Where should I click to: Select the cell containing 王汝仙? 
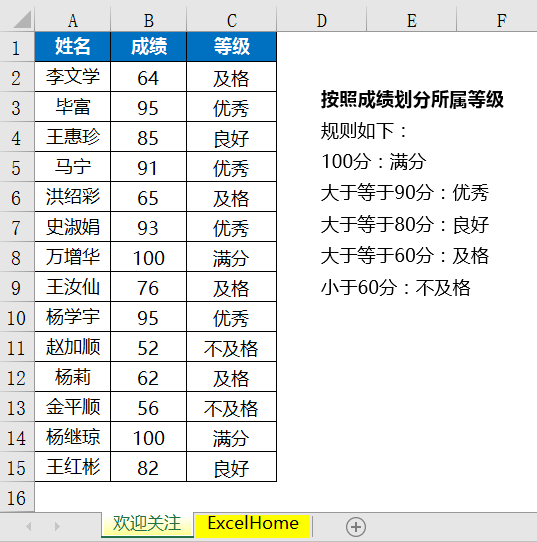[73, 287]
